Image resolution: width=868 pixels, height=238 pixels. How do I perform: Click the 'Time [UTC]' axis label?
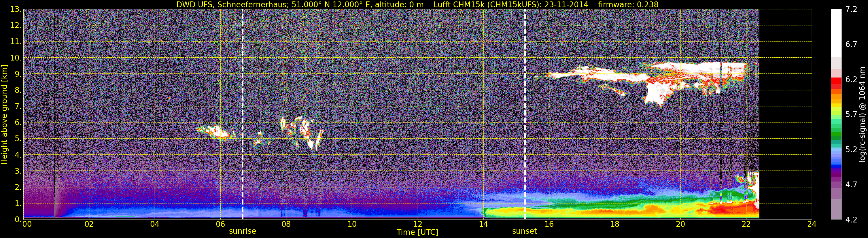417,232
